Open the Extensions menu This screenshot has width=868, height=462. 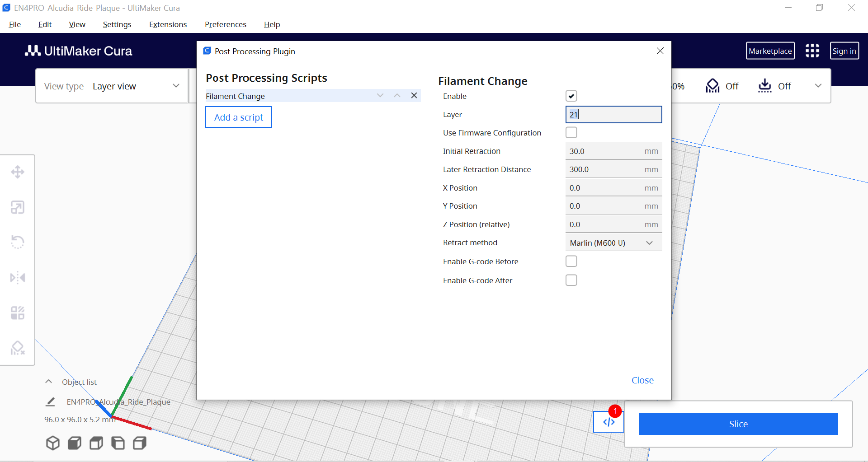pyautogui.click(x=168, y=24)
